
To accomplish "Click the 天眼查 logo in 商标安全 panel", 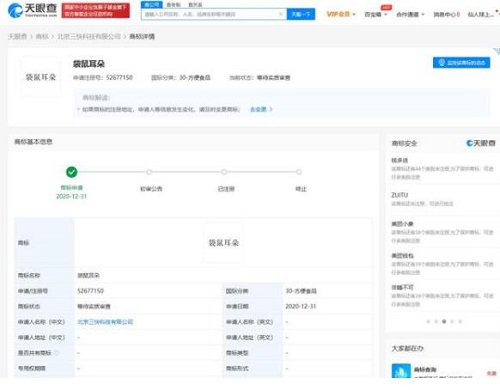I will point(481,143).
